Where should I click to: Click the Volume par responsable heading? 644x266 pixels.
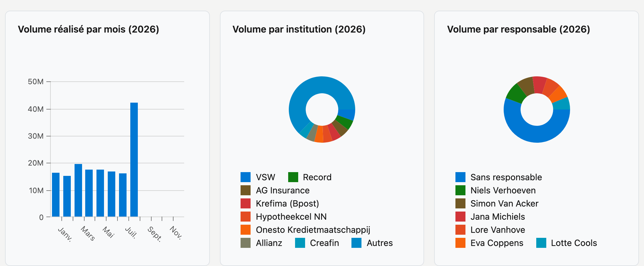point(519,29)
